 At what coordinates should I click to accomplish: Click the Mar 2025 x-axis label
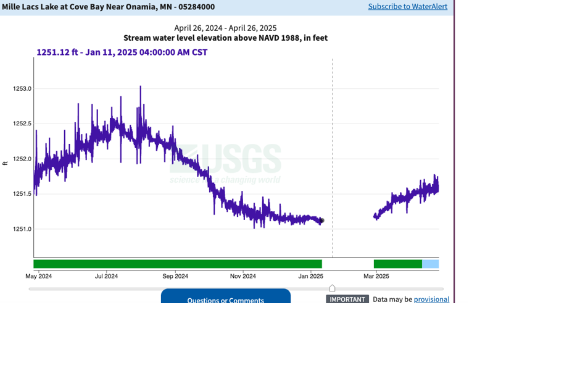[x=376, y=276]
